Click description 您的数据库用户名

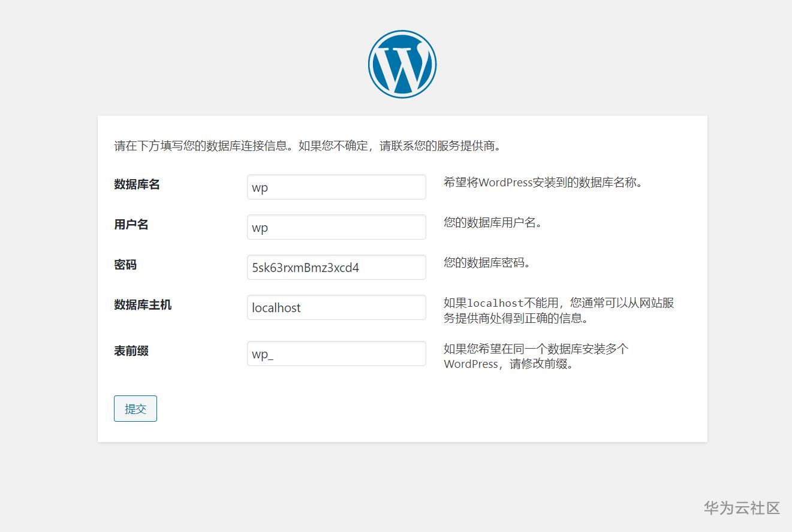[493, 223]
